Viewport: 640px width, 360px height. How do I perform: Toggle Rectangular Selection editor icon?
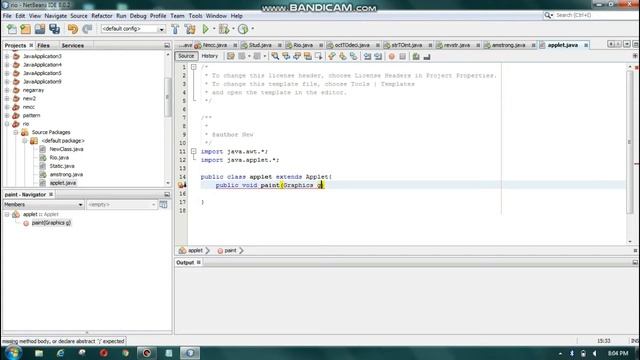click(318, 56)
